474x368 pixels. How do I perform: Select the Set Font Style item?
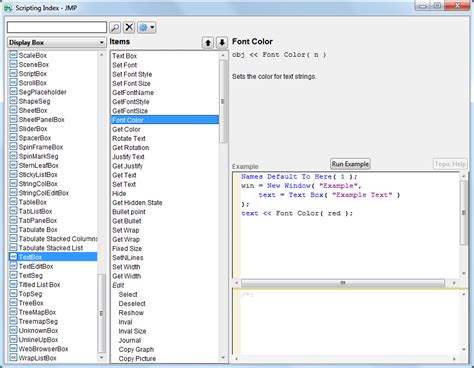(165, 74)
